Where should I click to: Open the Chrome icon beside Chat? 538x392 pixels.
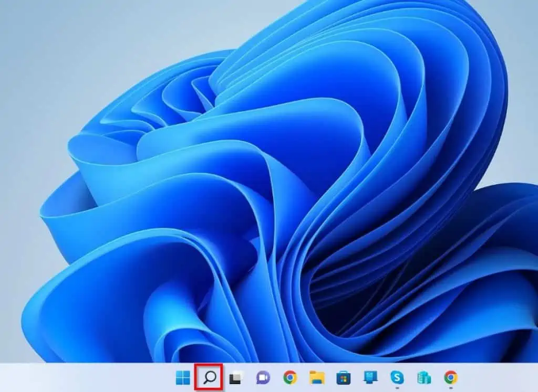289,377
